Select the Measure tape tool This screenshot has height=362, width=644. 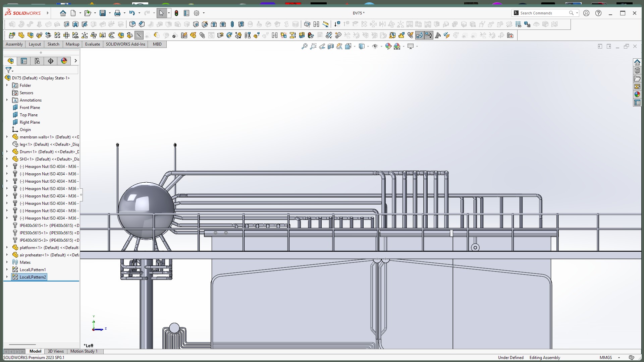(x=325, y=24)
